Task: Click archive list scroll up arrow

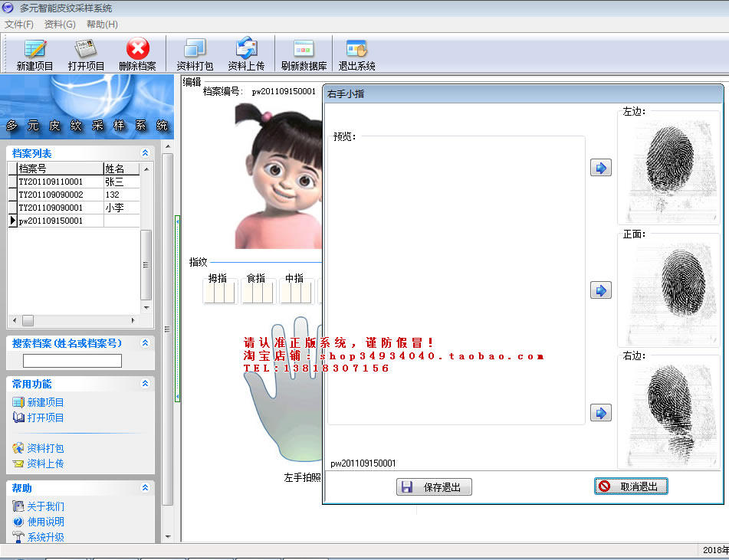Action: coord(146,169)
